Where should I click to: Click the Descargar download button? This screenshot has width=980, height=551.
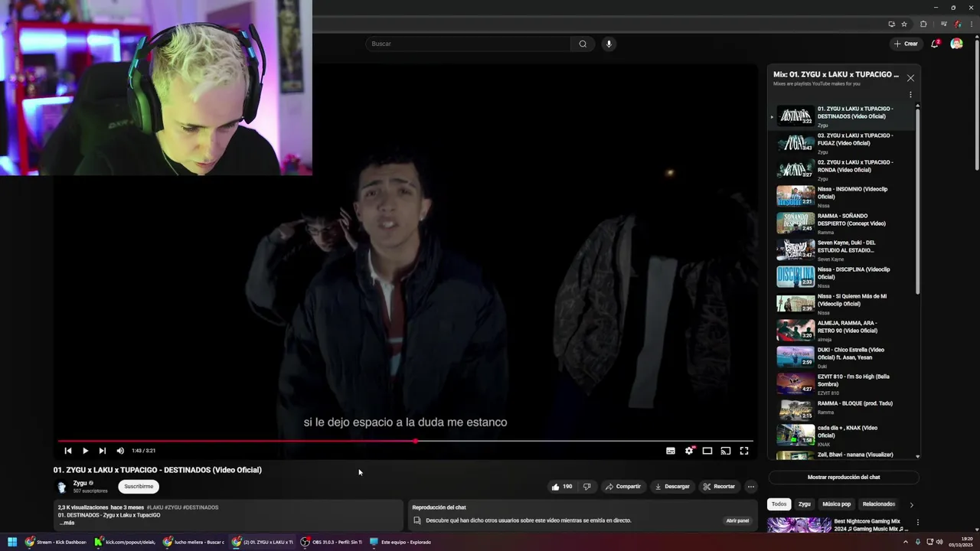click(672, 487)
